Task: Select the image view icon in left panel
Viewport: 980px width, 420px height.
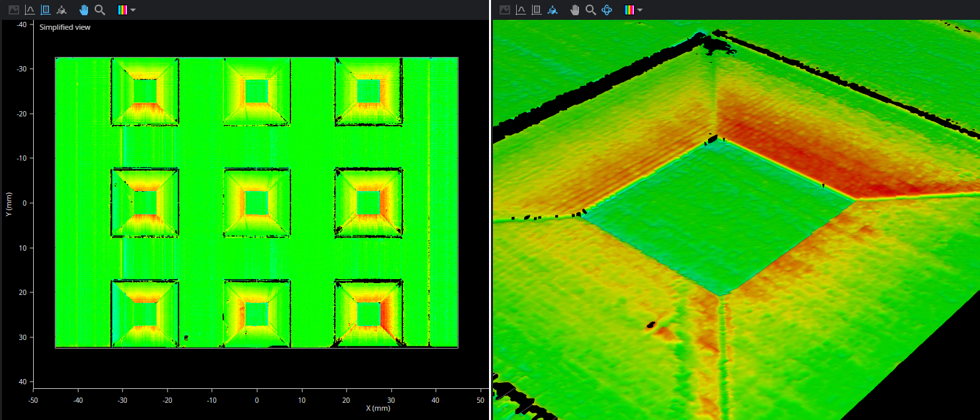Action: (x=13, y=10)
